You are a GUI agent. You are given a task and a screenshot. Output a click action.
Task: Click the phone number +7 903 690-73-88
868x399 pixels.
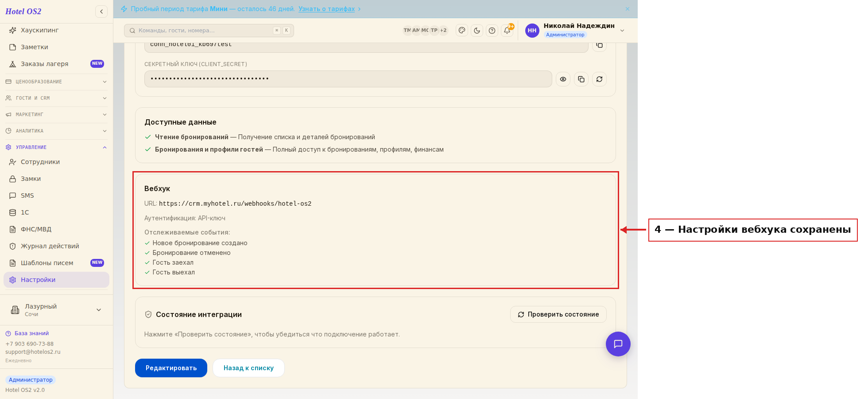coord(29,344)
